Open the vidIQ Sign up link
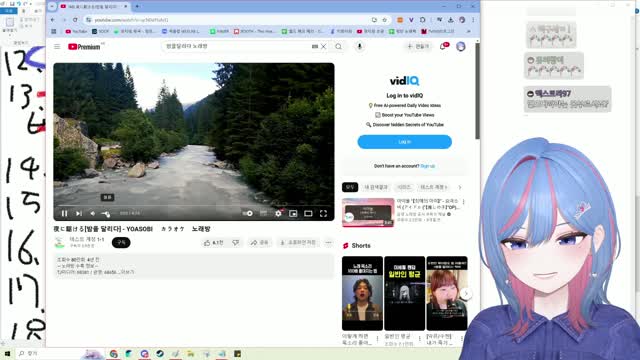Screen dimensions: 640x360 tap(427, 166)
